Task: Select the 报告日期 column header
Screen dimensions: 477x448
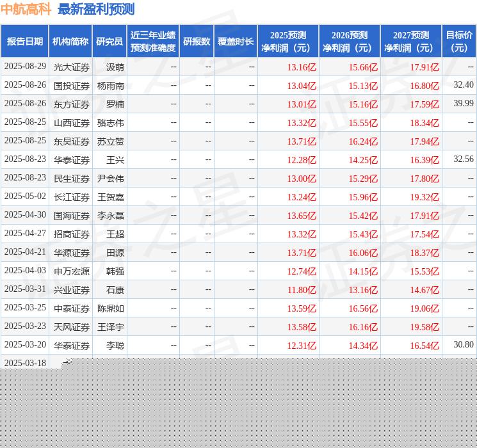Action: point(24,42)
